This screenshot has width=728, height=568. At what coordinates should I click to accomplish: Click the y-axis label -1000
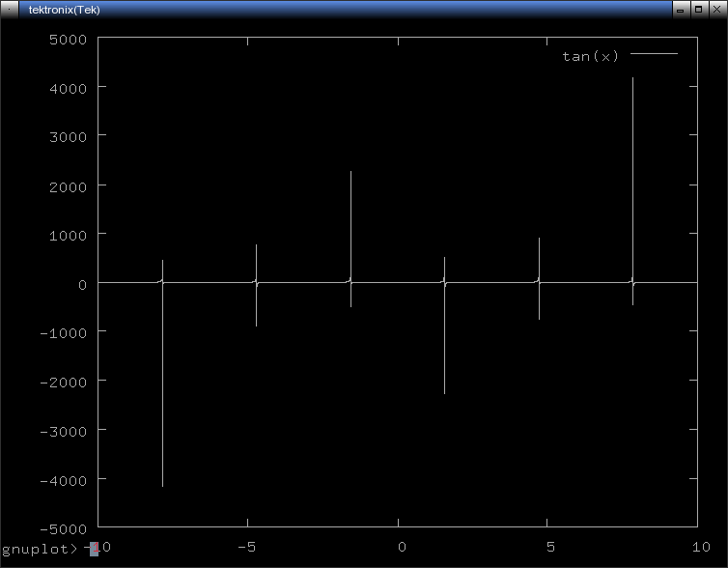63,333
